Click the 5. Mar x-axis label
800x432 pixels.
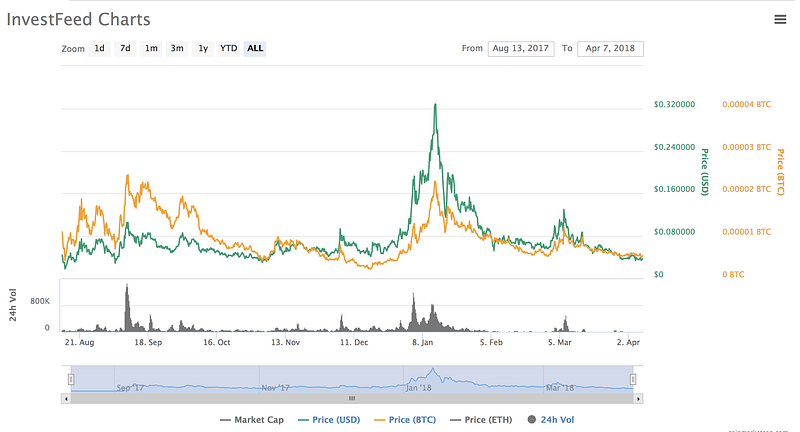click(560, 342)
